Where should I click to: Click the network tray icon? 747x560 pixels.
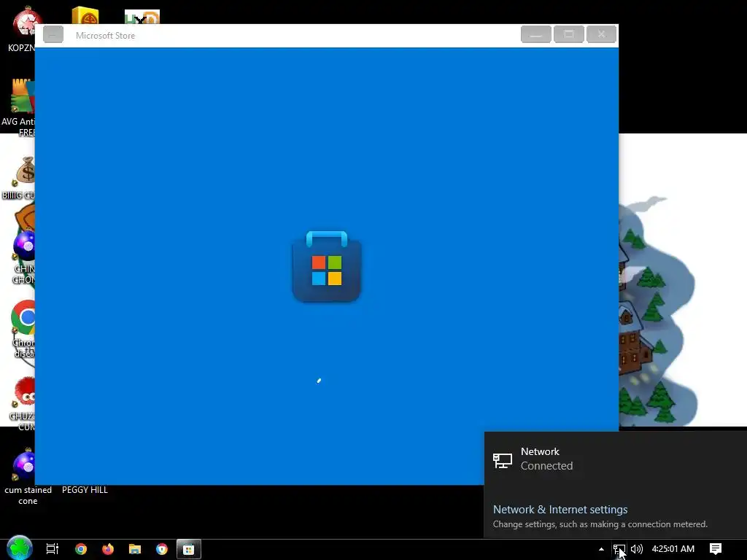point(619,549)
